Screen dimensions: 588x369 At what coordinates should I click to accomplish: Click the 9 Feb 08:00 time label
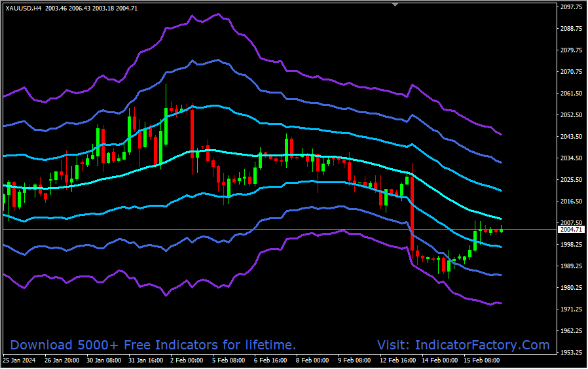[x=354, y=360]
